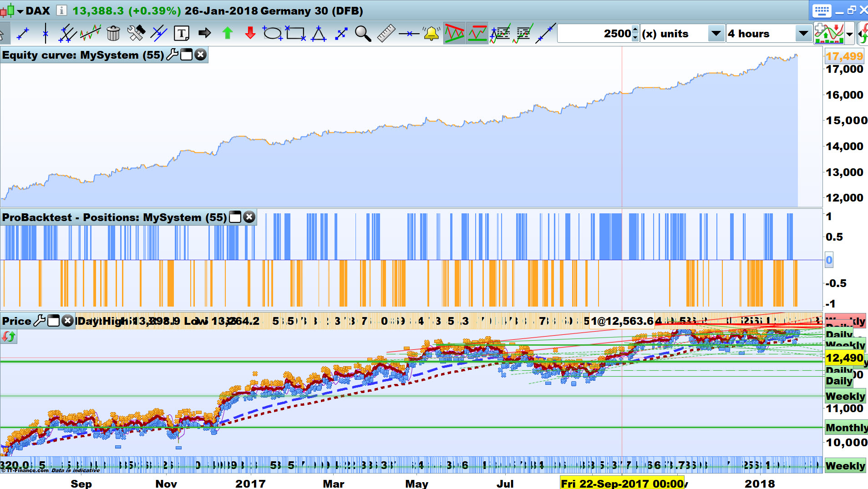This screenshot has width=868, height=489.
Task: Select the crossed parallel lines tool
Action: (158, 33)
